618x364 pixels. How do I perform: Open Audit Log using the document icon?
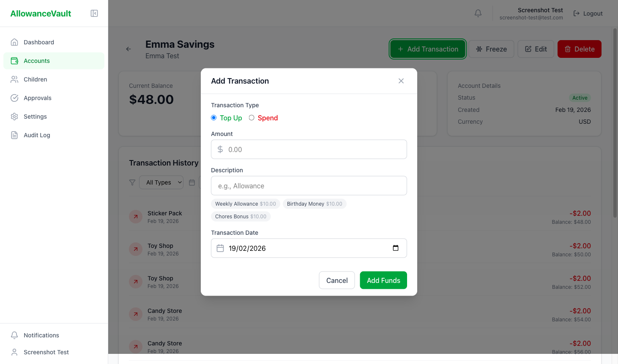(14, 135)
